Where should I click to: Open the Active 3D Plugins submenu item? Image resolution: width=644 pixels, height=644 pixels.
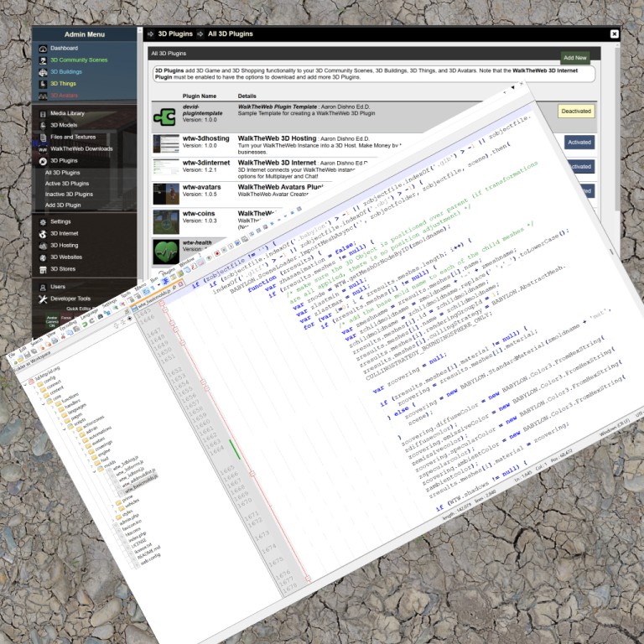(x=67, y=184)
